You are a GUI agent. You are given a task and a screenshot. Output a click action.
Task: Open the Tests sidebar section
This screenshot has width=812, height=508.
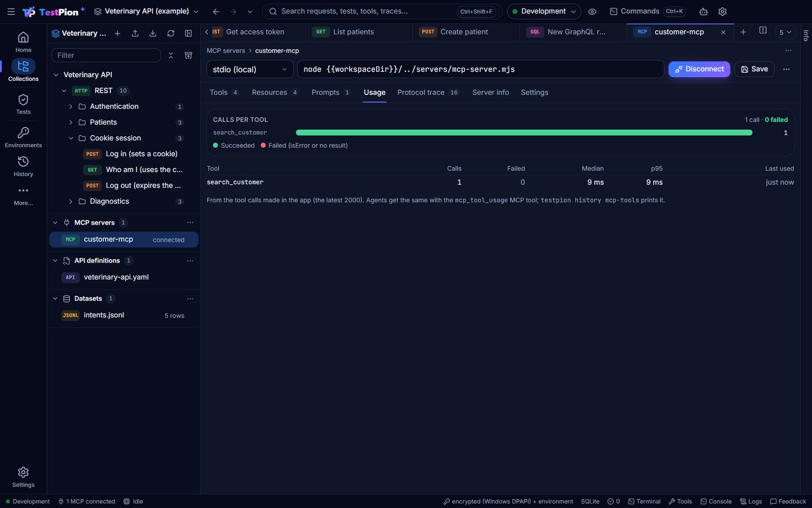click(x=23, y=104)
